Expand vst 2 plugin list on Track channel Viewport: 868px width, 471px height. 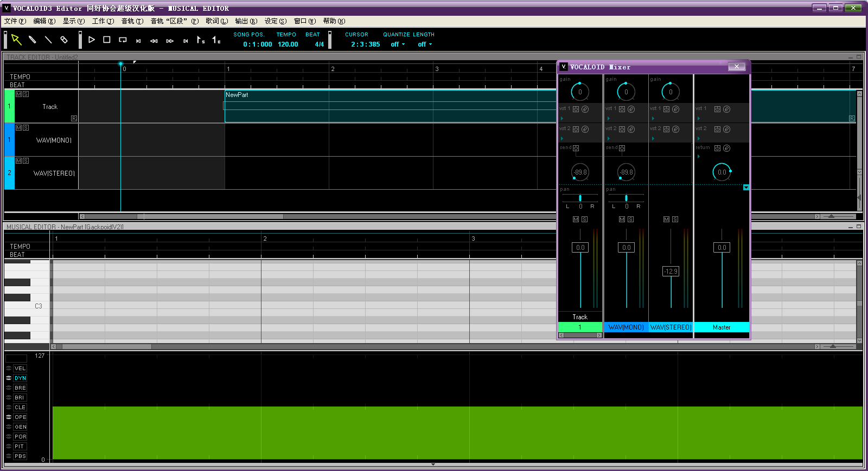tap(562, 138)
